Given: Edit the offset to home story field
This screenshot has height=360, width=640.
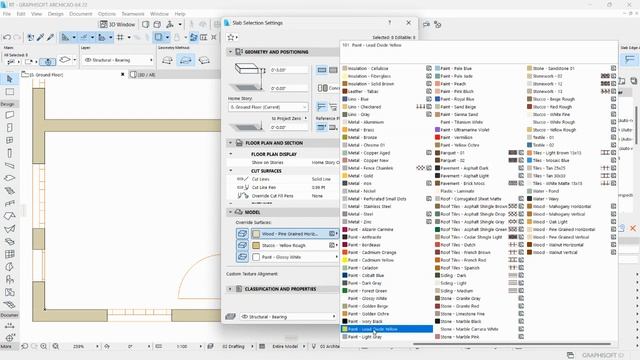Looking at the screenshot, I should pos(289,88).
